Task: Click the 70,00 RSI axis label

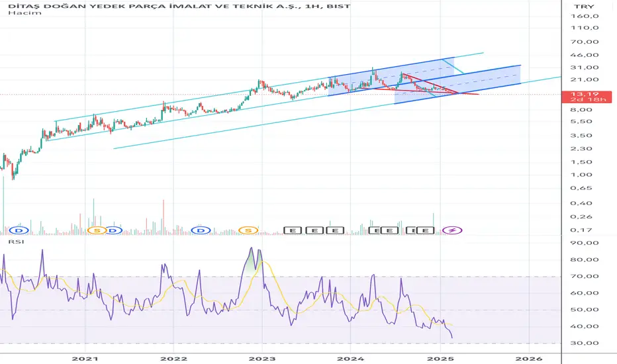Action: (585, 276)
